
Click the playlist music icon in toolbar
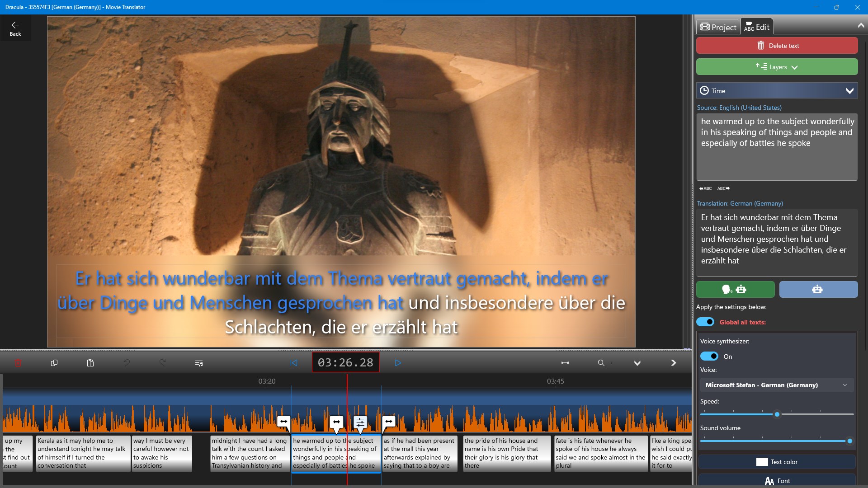click(x=199, y=363)
